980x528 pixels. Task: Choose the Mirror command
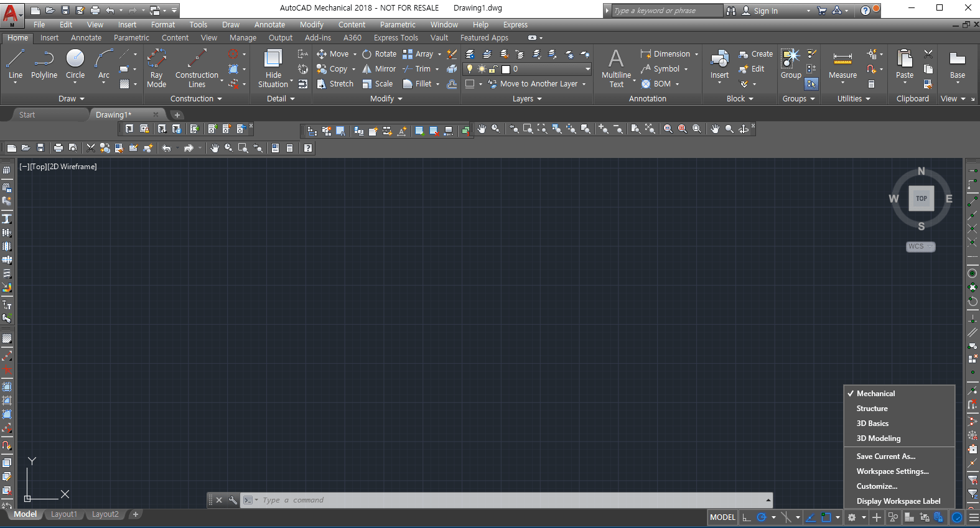380,69
